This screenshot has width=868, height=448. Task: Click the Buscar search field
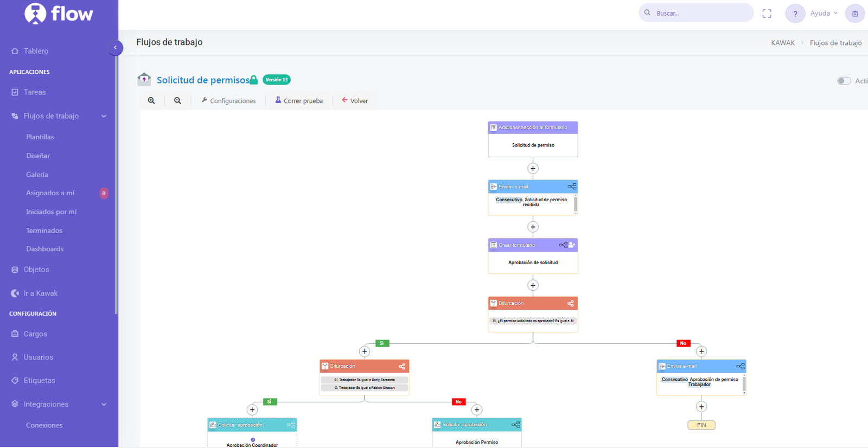[x=700, y=13]
